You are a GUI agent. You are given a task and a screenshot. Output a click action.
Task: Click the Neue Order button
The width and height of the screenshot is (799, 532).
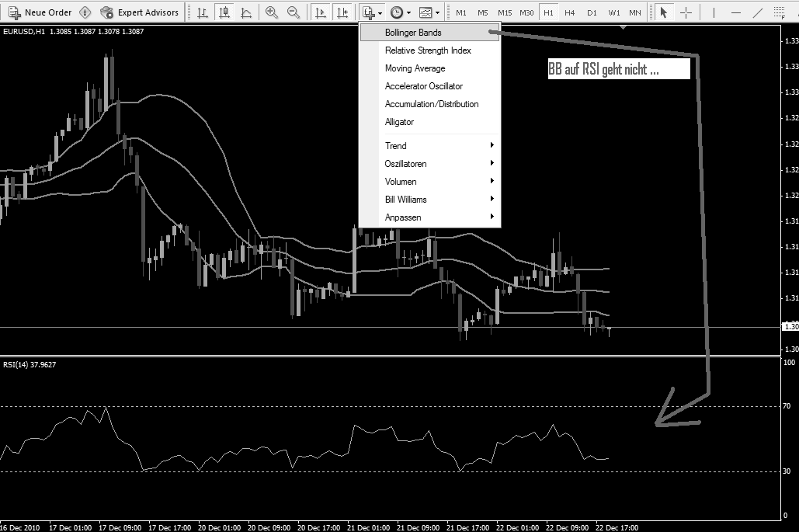pyautogui.click(x=40, y=12)
